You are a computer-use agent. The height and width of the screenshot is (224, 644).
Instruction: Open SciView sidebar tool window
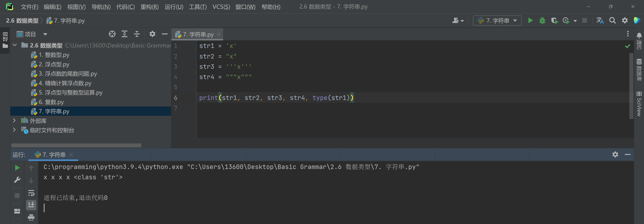point(639,104)
